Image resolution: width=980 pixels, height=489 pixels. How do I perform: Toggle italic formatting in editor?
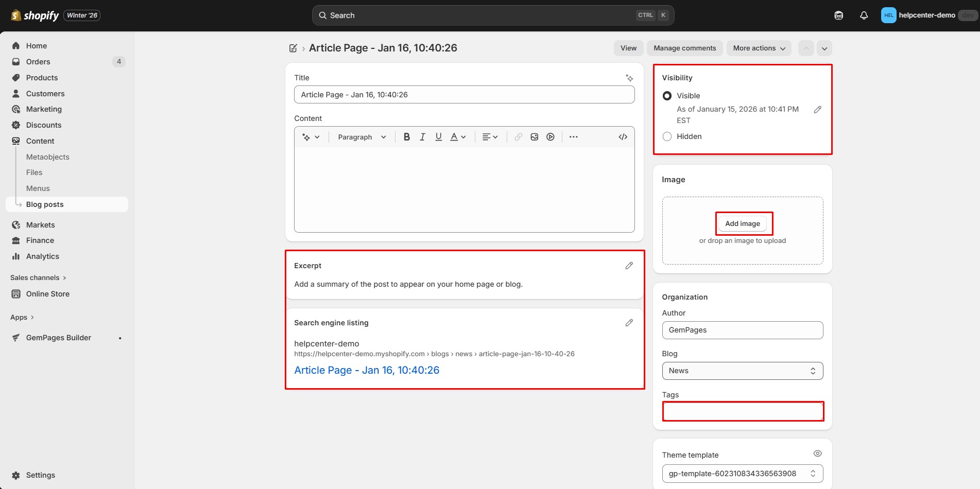pyautogui.click(x=422, y=137)
